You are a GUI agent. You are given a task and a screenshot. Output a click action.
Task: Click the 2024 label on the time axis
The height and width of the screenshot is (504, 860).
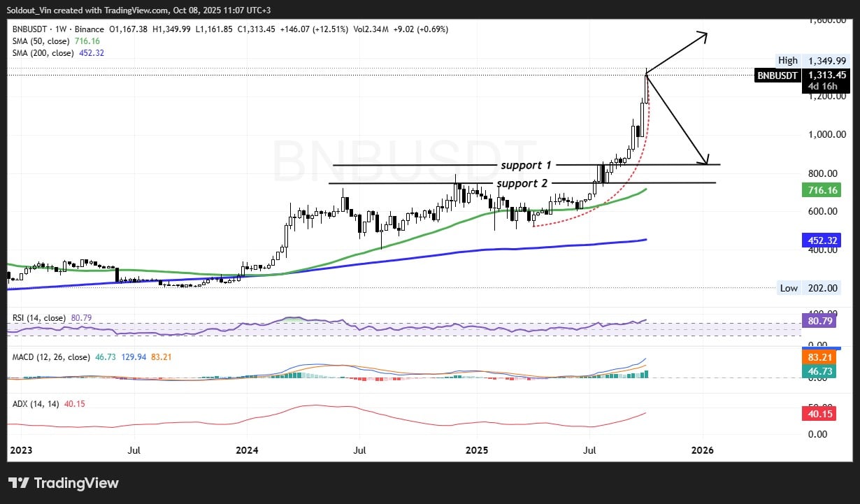(x=247, y=451)
